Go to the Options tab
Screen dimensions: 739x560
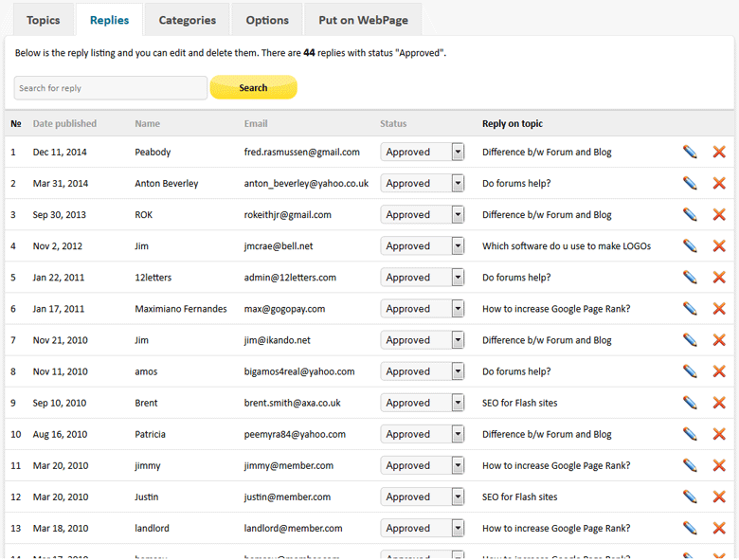coord(267,20)
